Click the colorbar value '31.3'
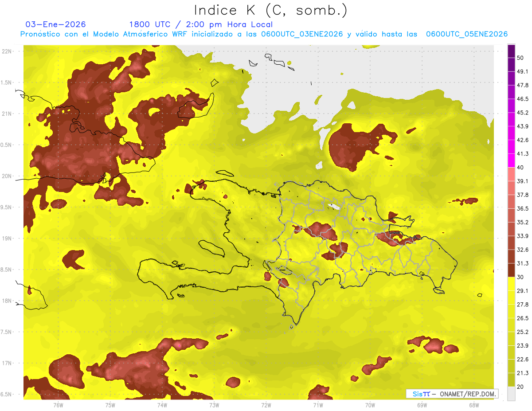This screenshot has height=411, width=532. (523, 263)
